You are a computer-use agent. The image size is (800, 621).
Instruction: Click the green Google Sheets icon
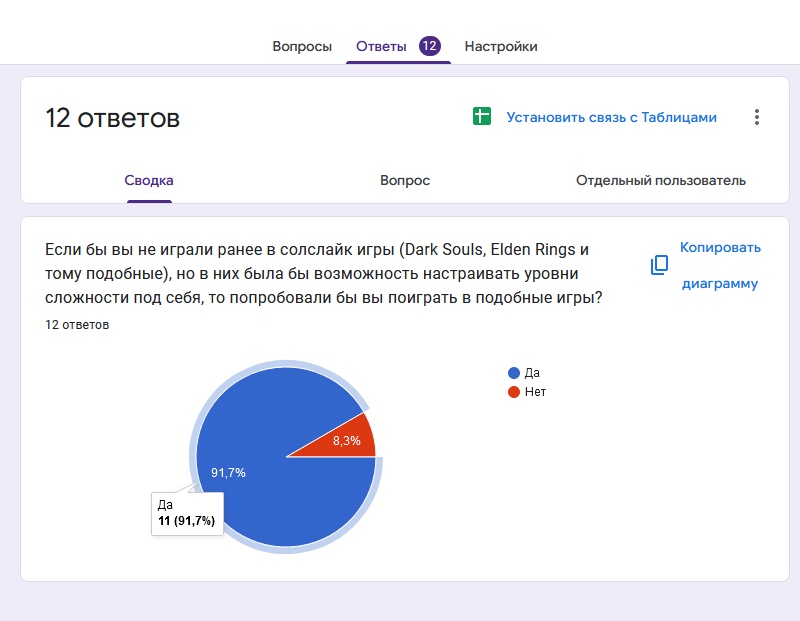click(x=482, y=116)
